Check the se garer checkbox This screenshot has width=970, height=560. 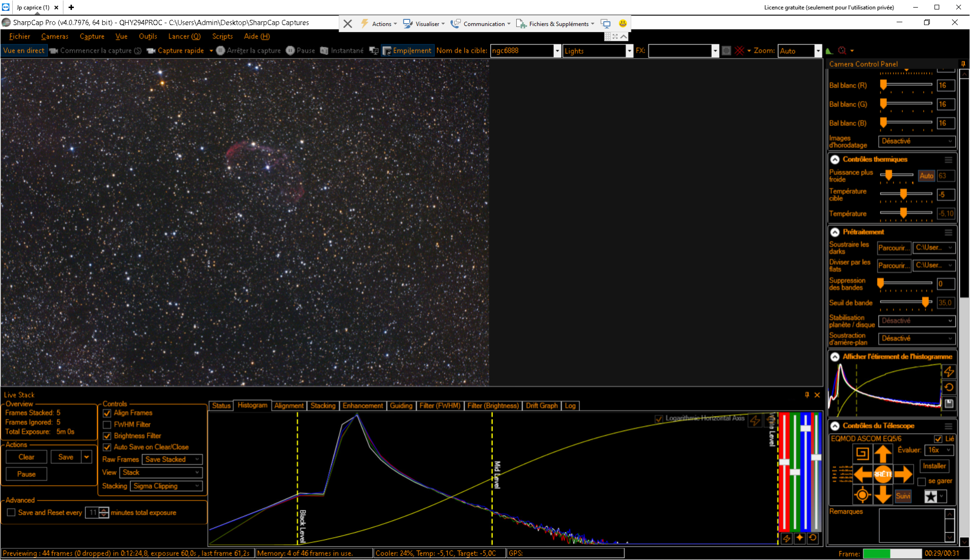[x=922, y=481]
